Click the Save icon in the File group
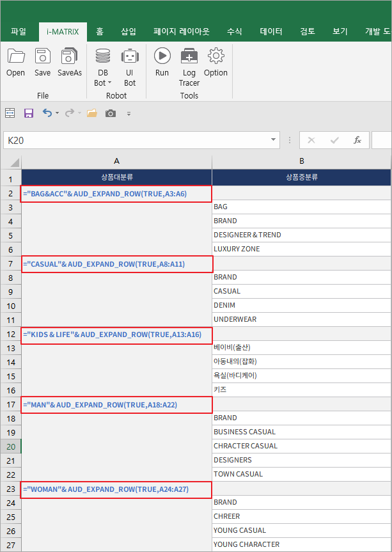 coord(42,63)
